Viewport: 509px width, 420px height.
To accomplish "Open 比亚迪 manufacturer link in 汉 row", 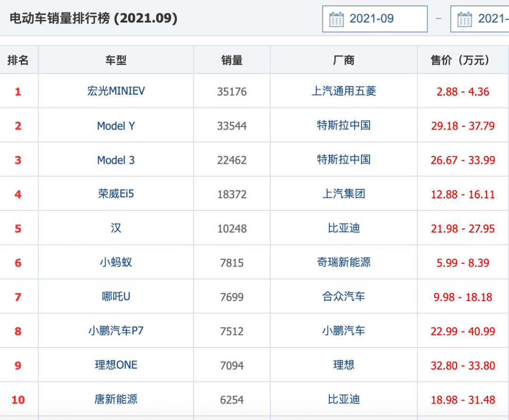I will point(344,228).
